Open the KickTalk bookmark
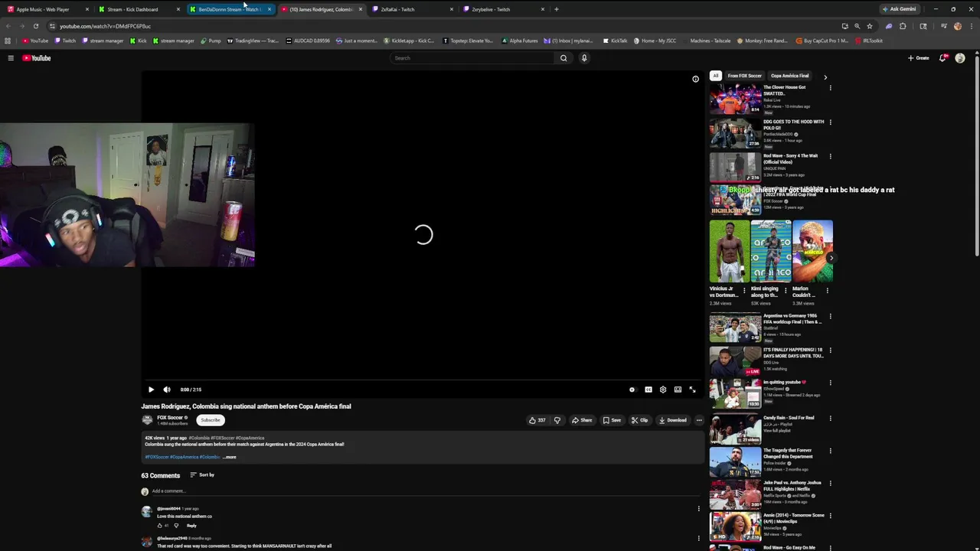 tap(615, 41)
